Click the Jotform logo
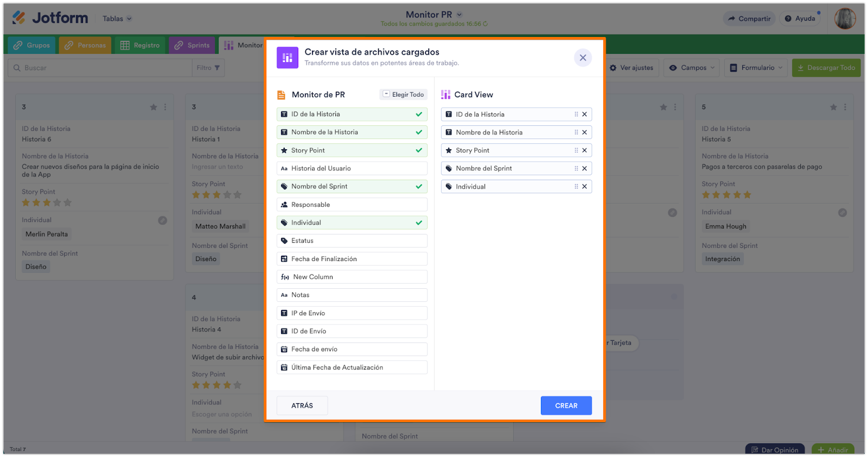Image resolution: width=868 pixels, height=457 pixels. point(50,18)
